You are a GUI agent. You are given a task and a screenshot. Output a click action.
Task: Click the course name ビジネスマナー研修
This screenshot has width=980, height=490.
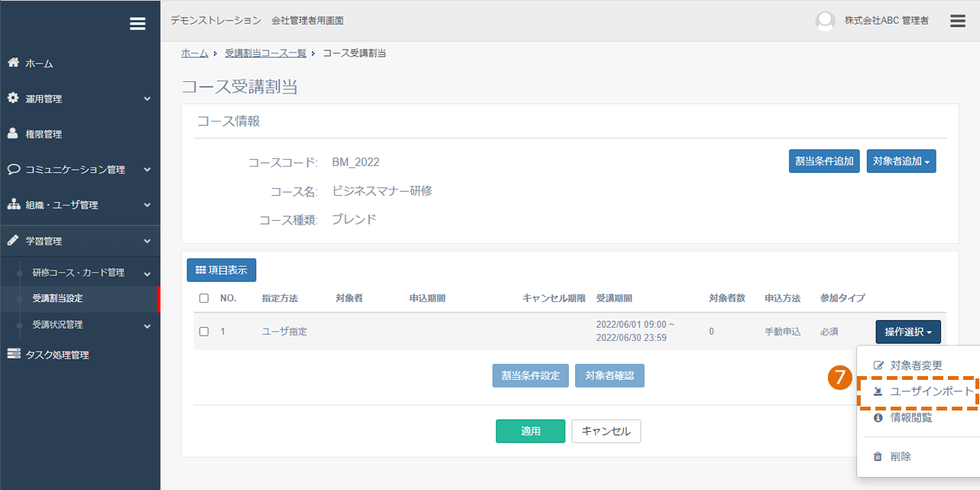[382, 190]
